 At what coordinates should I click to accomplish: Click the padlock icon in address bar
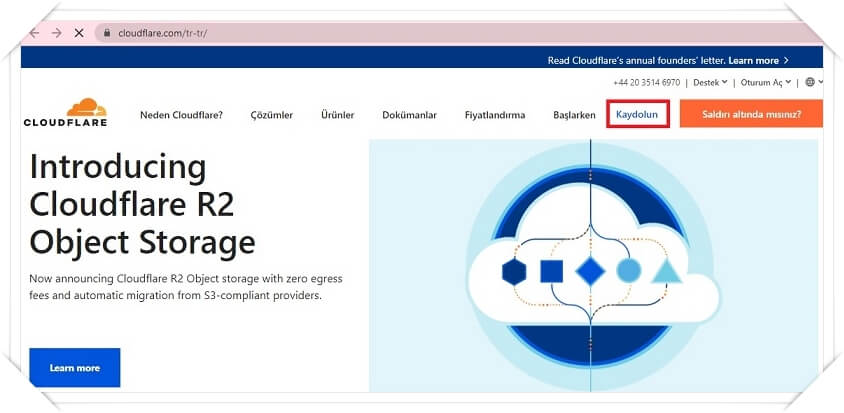tap(107, 33)
